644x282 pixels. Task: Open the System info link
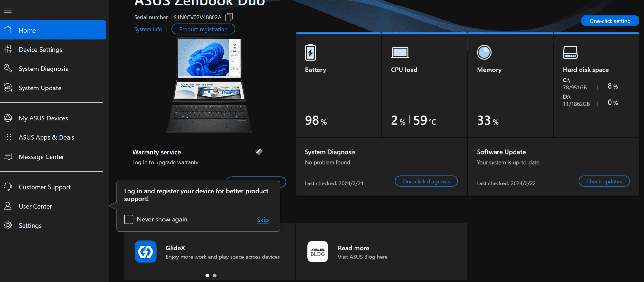pos(148,29)
